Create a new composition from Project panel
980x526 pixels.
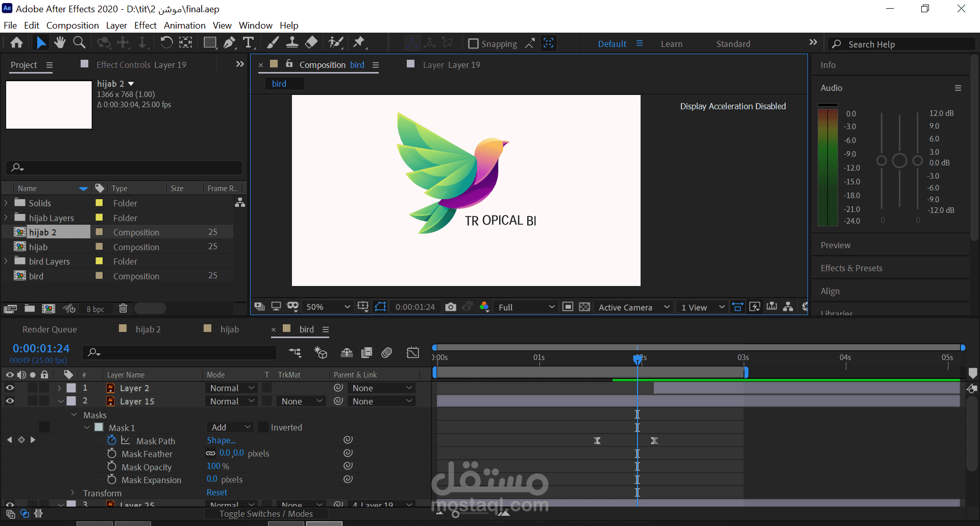[x=48, y=308]
